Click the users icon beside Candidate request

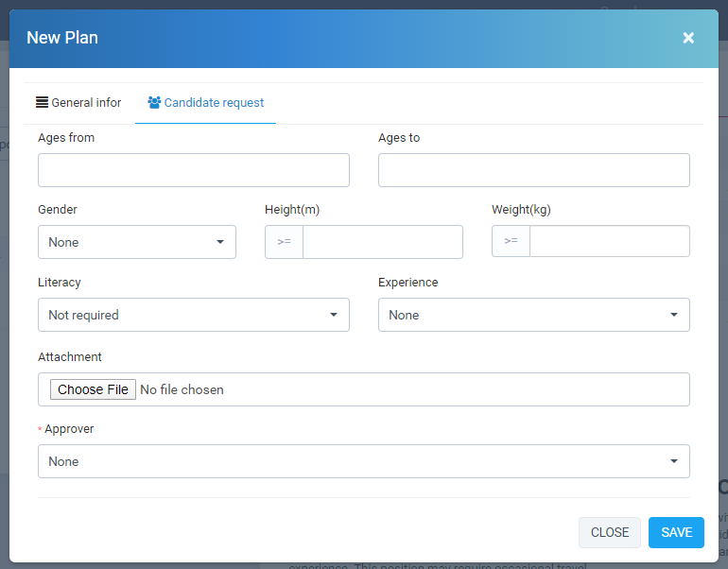point(154,102)
